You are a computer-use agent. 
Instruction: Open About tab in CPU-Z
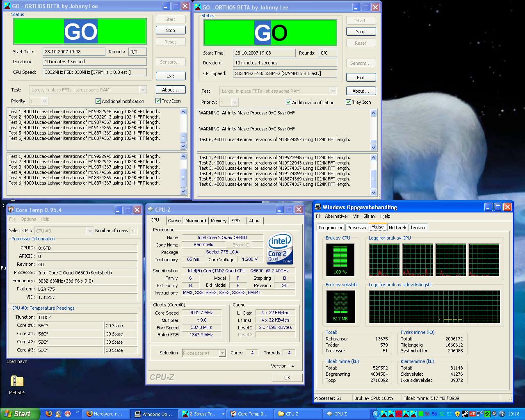coord(255,221)
